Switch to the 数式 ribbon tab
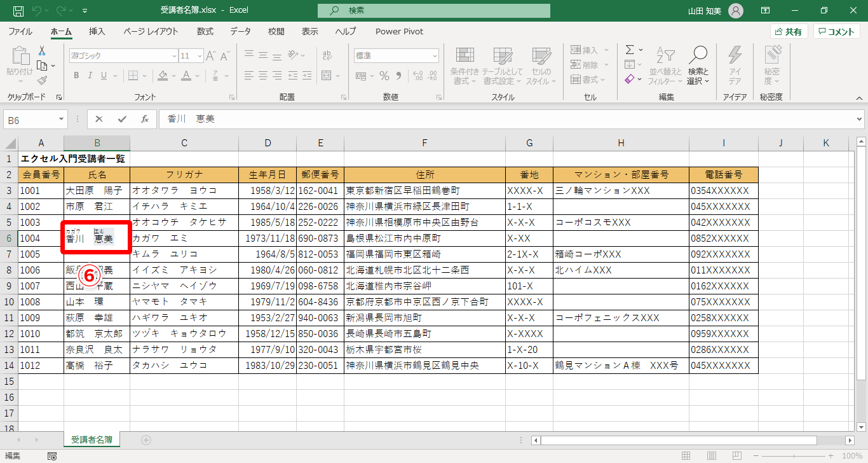868x463 pixels. [205, 31]
